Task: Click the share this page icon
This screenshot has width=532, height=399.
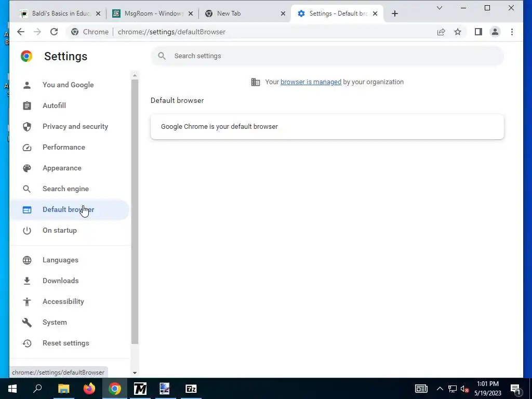Action: 441,32
